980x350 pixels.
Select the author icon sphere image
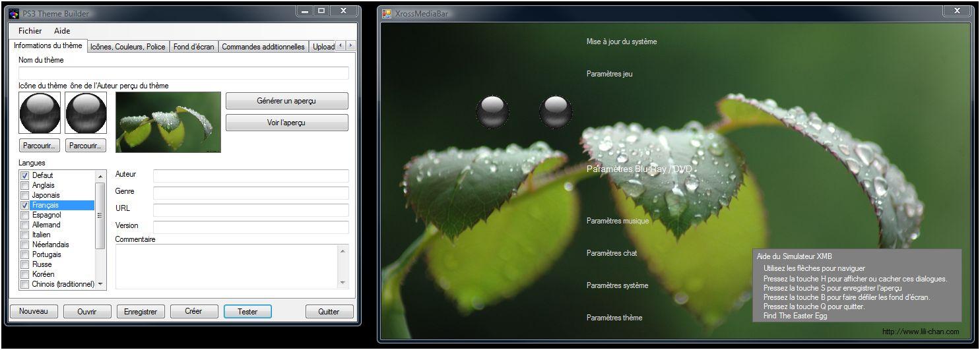(86, 113)
